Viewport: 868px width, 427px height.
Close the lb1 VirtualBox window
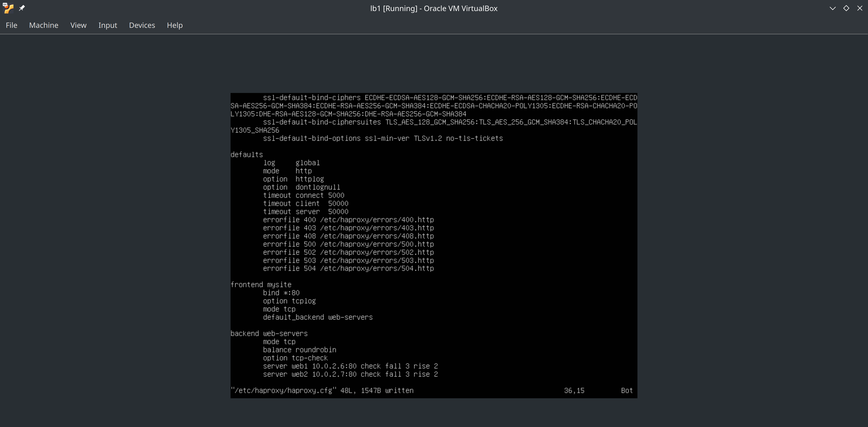860,8
